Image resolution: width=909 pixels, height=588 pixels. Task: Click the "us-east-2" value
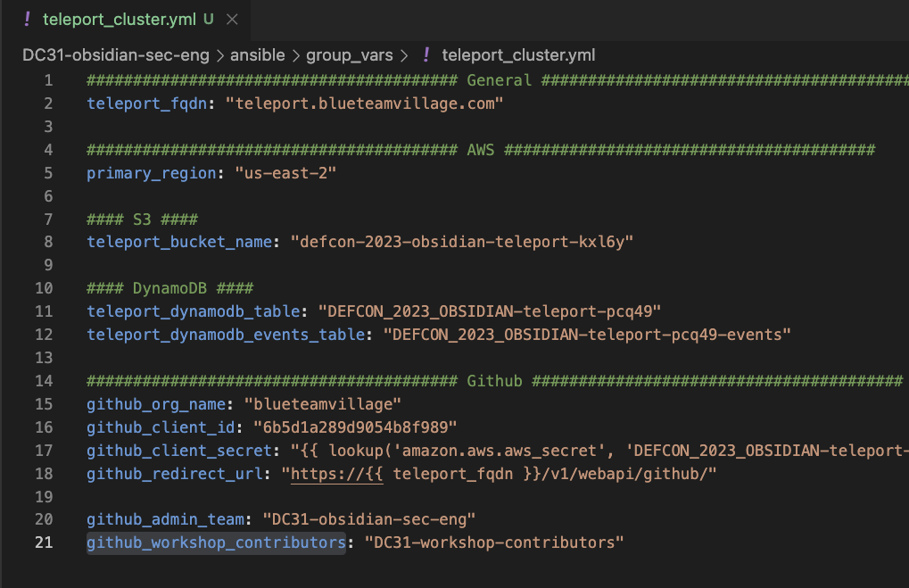(285, 173)
